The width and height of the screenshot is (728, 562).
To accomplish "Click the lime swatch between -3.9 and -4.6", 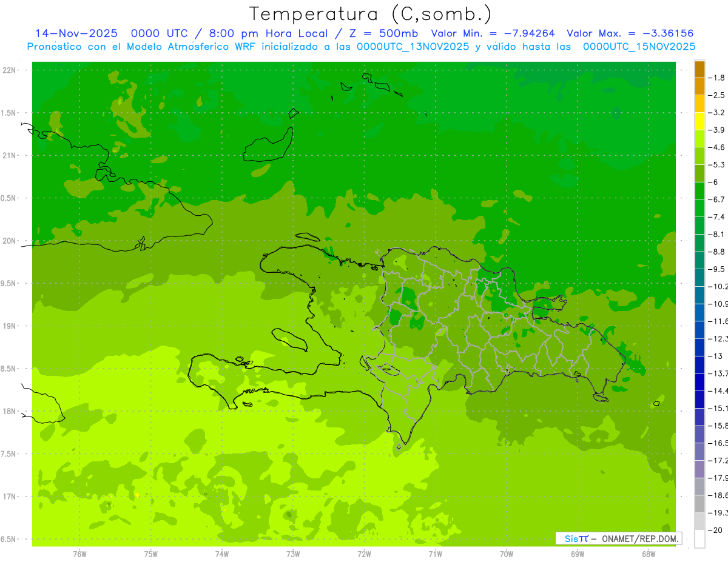I will (700, 138).
